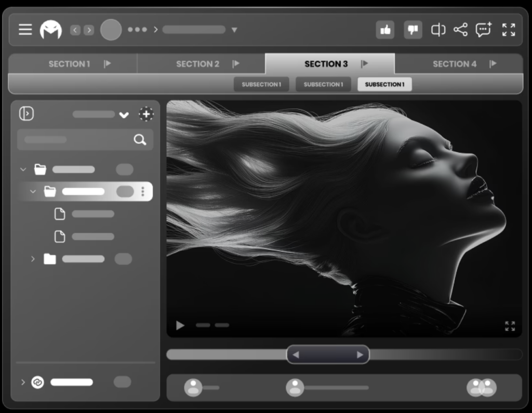The height and width of the screenshot is (413, 532).
Task: Open the hamburger menu
Action: tap(25, 30)
